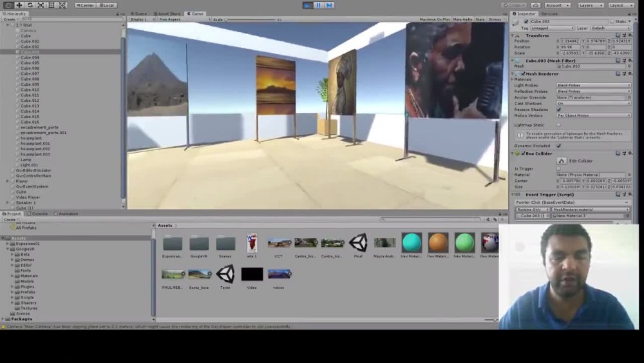Enable the Is Trigger checkbox
Viewport: 644px width, 363px height.
(x=558, y=168)
